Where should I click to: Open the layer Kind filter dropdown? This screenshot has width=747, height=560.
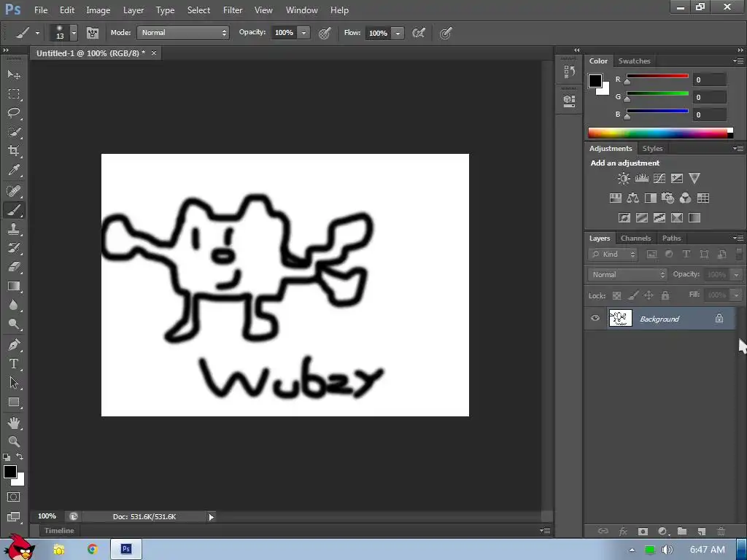[x=613, y=254]
